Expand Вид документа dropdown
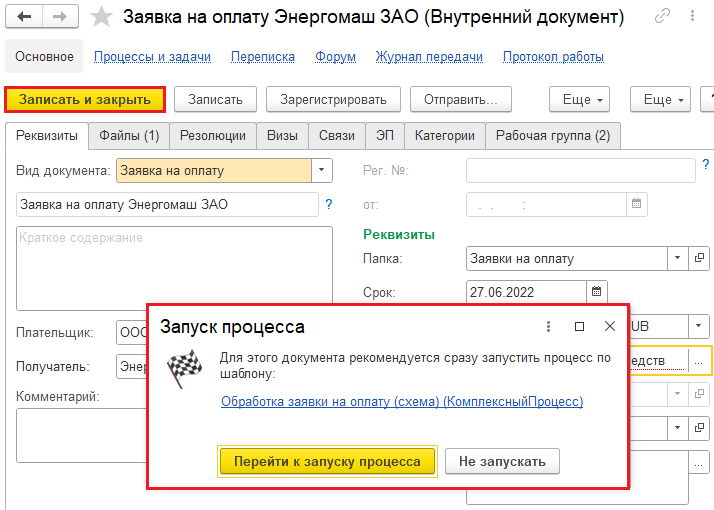The width and height of the screenshot is (714, 510). coord(321,170)
